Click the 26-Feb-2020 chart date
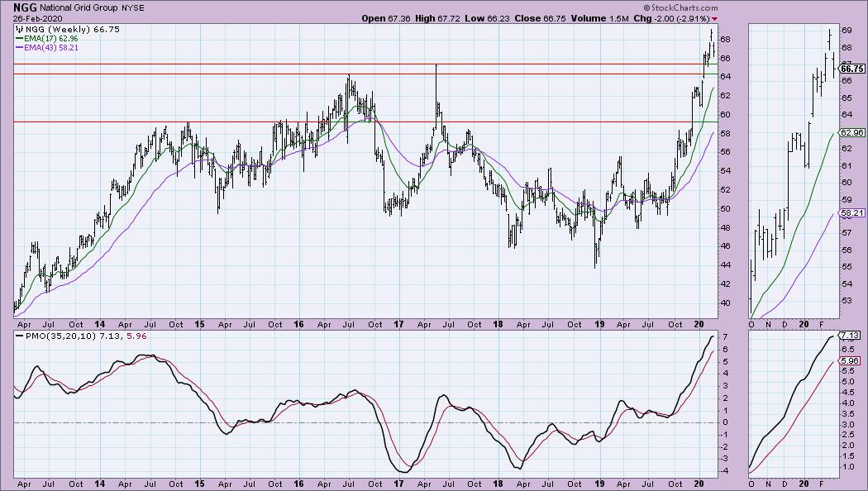The width and height of the screenshot is (868, 491). click(38, 18)
